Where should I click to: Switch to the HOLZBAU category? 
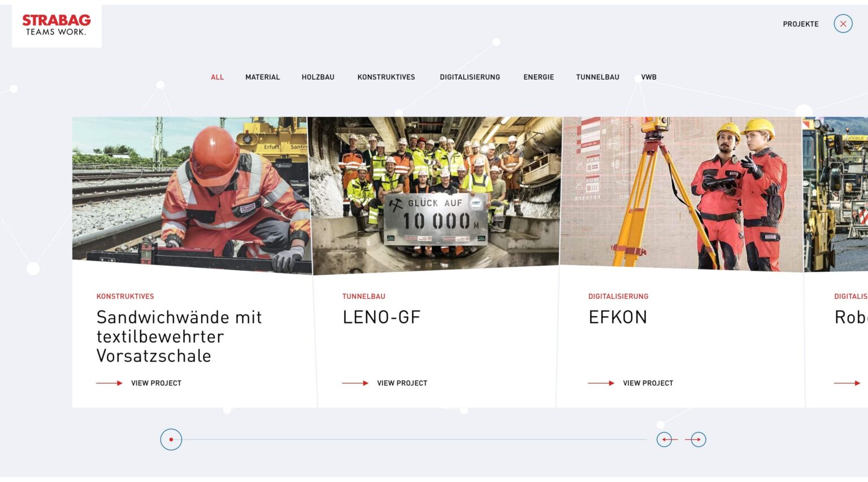(x=318, y=77)
